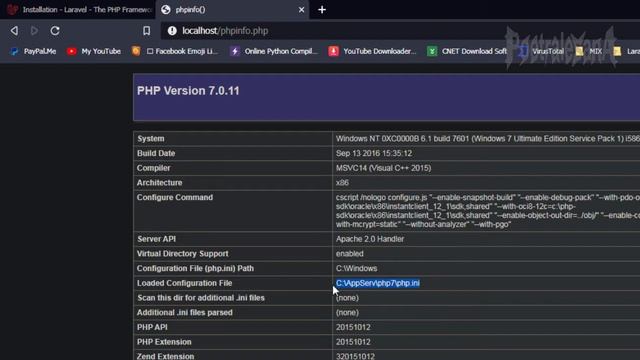Image resolution: width=640 pixels, height=360 pixels.
Task: Open the MIX bookmarks folder
Action: tap(589, 51)
